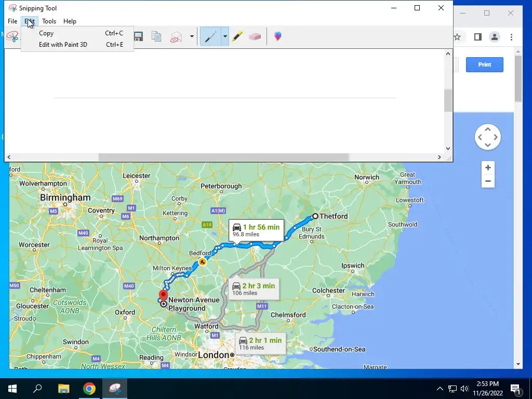Click the 2 hr 3 min route label
This screenshot has width=532, height=399.
(x=254, y=289)
